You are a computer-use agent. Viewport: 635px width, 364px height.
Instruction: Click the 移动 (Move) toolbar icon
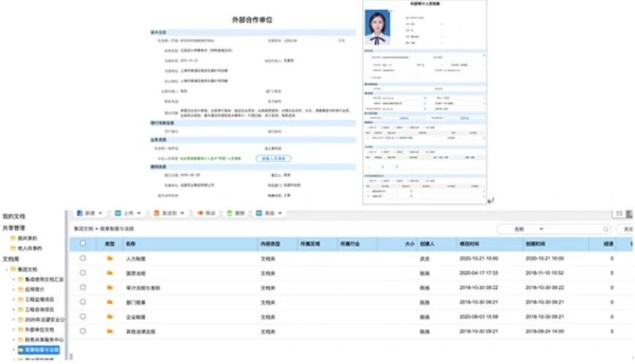199,213
